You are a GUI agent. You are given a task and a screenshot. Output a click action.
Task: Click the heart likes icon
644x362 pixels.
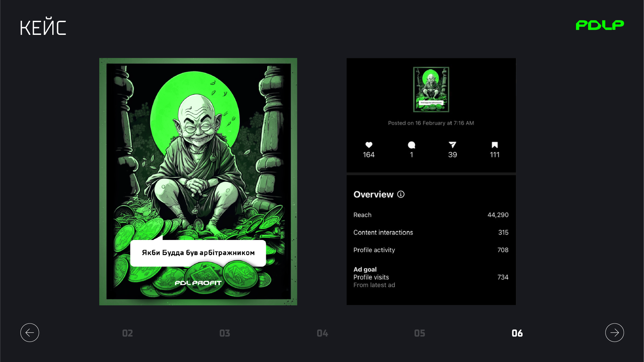tap(369, 145)
